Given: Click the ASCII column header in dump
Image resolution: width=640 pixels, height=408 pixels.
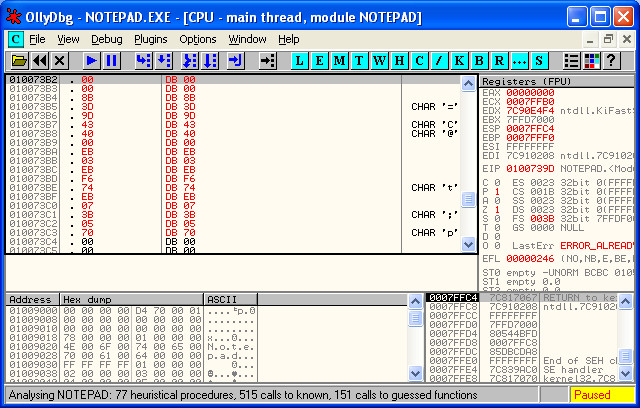Looking at the screenshot, I should [231, 299].
